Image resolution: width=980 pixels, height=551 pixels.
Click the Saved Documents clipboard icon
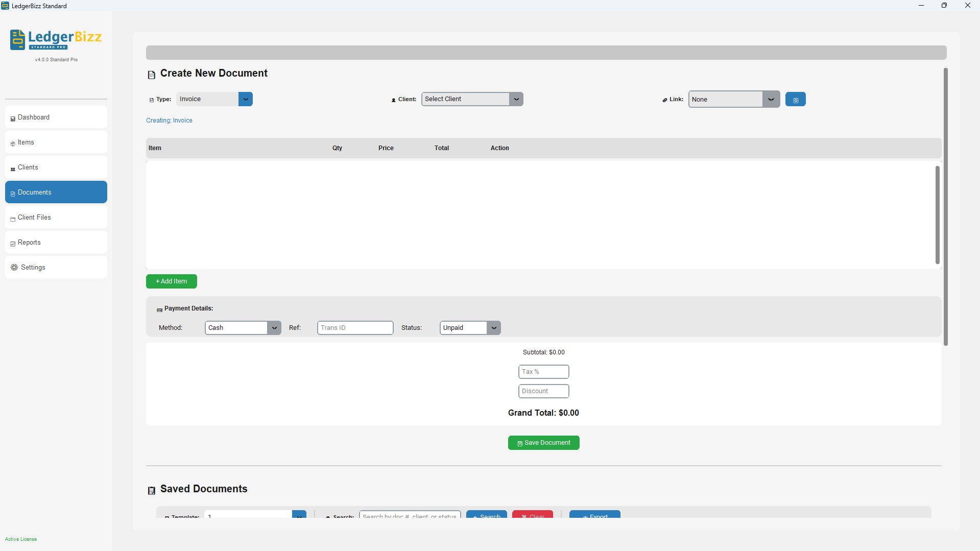pyautogui.click(x=152, y=491)
